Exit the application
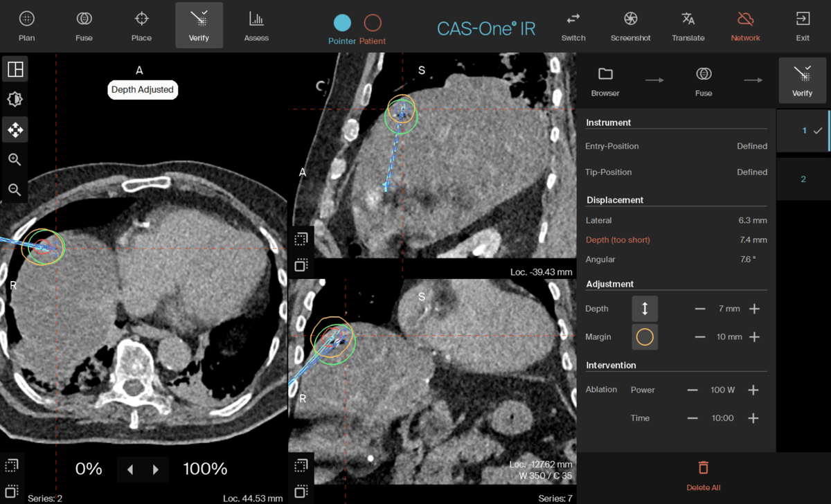831x504 pixels. click(803, 26)
